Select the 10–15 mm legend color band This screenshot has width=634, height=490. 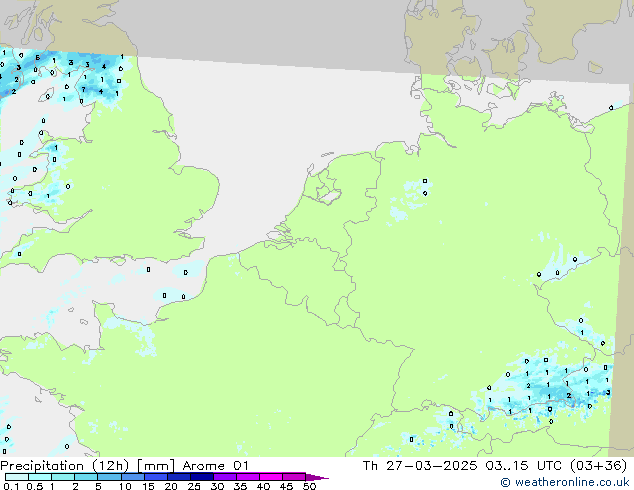pos(132,477)
